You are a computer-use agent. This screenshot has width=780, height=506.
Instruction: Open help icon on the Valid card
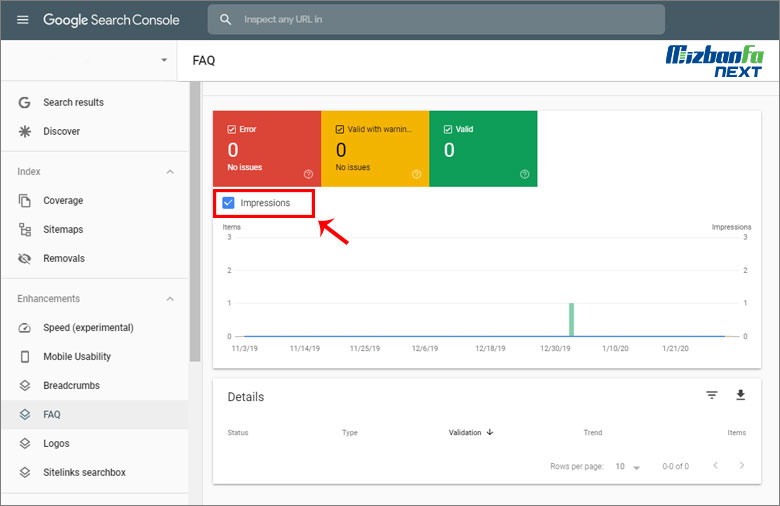[524, 174]
